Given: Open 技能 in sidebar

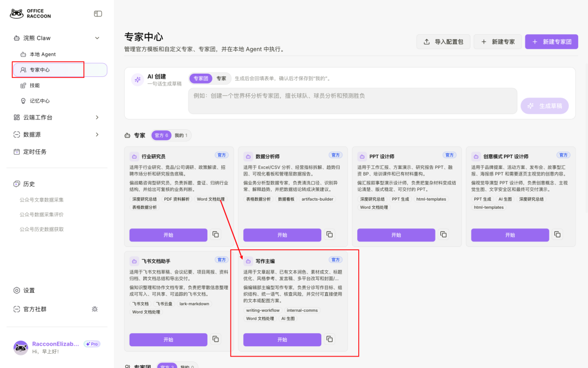Looking at the screenshot, I should tap(34, 86).
